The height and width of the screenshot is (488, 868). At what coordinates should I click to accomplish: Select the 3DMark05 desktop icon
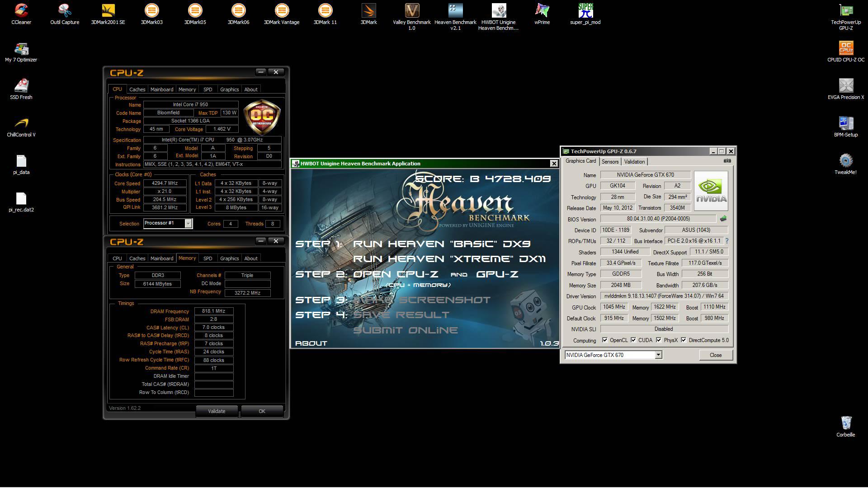(x=195, y=14)
